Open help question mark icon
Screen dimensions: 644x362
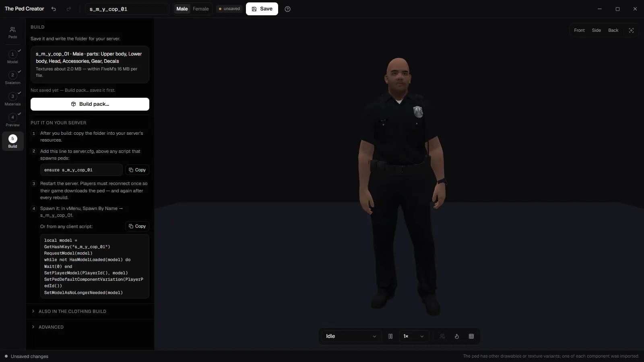(x=287, y=9)
